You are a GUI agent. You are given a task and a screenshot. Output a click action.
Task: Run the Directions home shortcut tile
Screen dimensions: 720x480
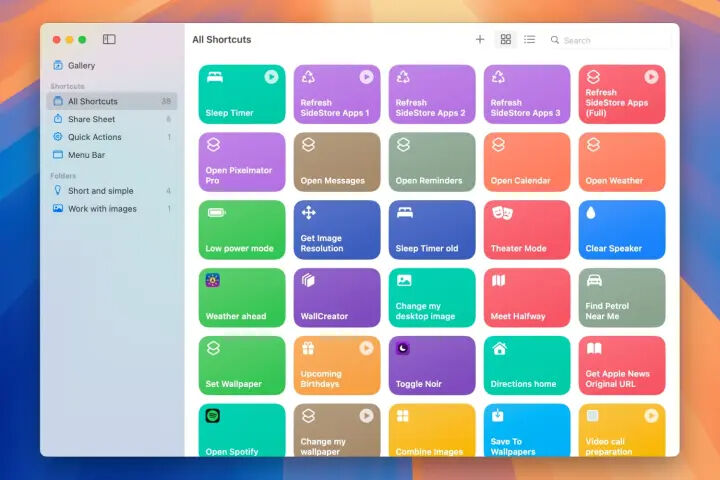click(x=527, y=365)
